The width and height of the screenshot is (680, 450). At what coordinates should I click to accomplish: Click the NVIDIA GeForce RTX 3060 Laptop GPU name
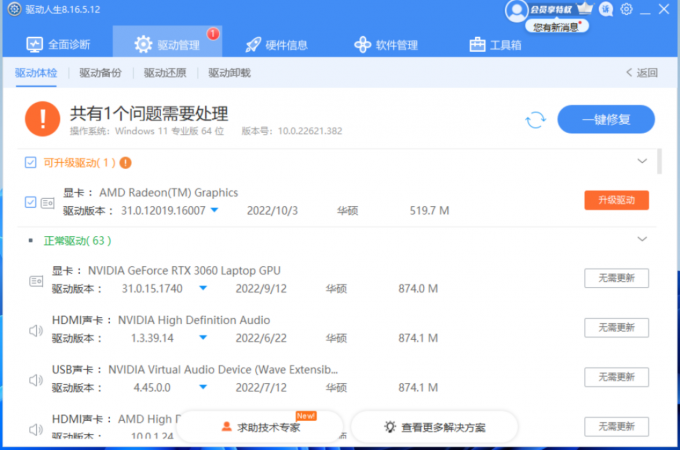[x=184, y=271]
